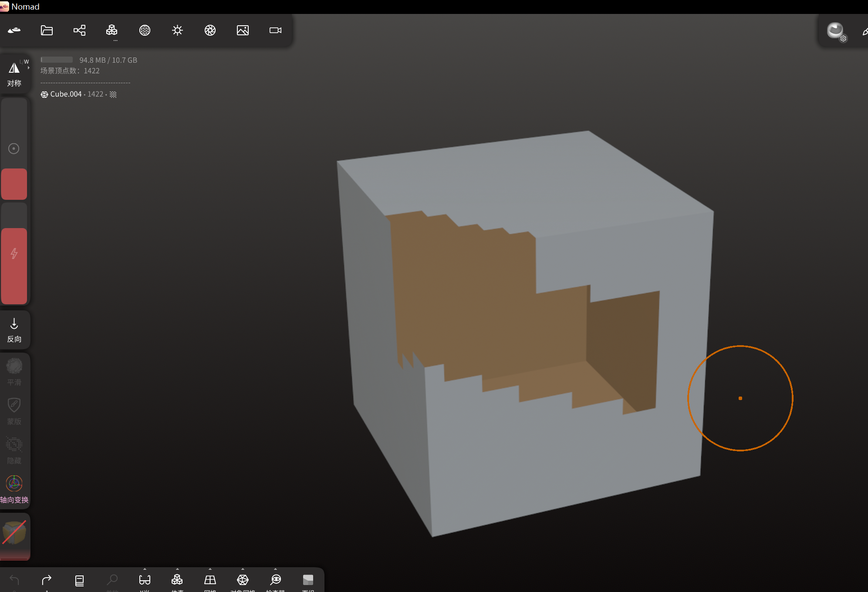The height and width of the screenshot is (592, 868).
Task: Open the history book icon
Action: coord(79,580)
